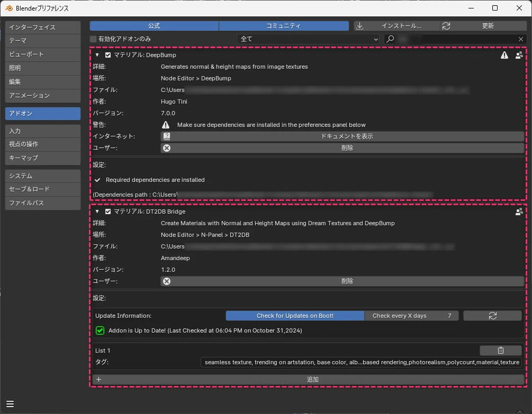Click 削除 for the DT2DB Bridge add-on
The image size is (532, 414).
342,281
